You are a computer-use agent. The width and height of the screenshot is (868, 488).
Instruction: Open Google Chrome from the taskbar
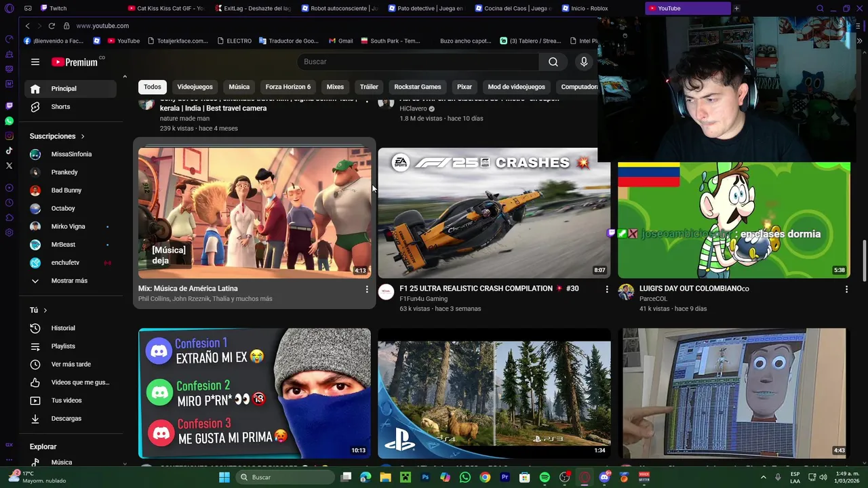pos(485,477)
